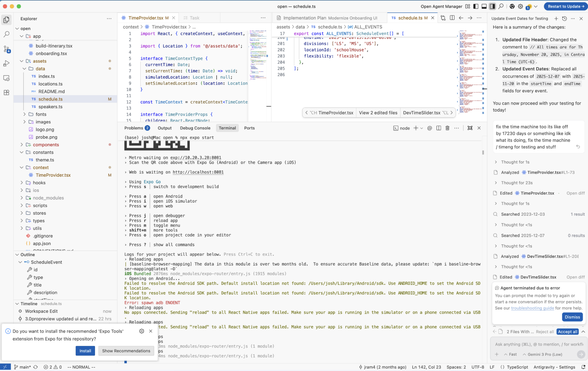Open agent conversation history clock icon

[564, 19]
